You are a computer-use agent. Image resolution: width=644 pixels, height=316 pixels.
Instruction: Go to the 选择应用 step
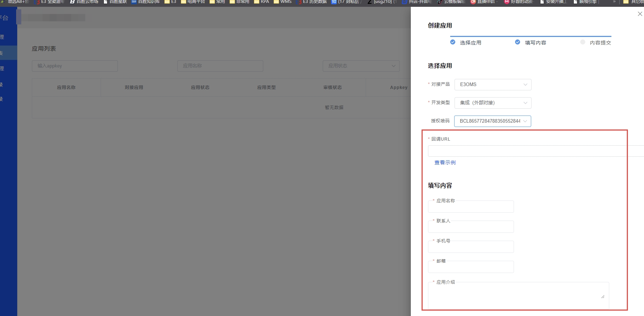coord(466,42)
